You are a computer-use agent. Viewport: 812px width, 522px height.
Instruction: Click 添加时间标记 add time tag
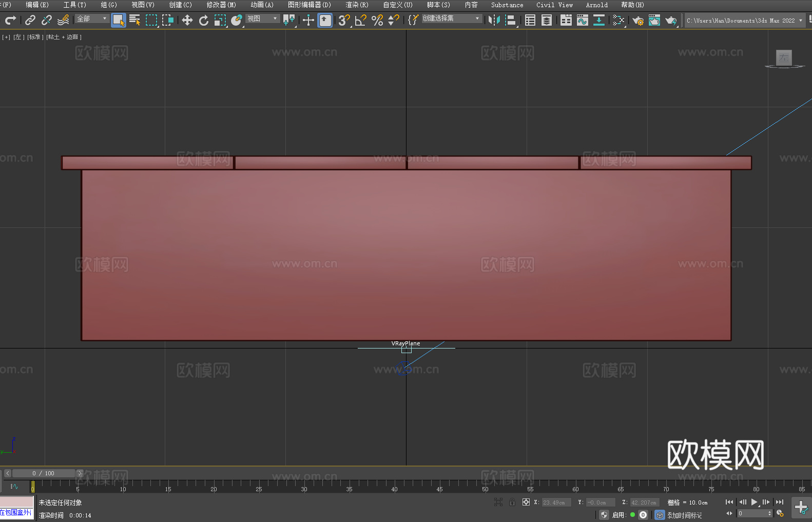tap(684, 515)
